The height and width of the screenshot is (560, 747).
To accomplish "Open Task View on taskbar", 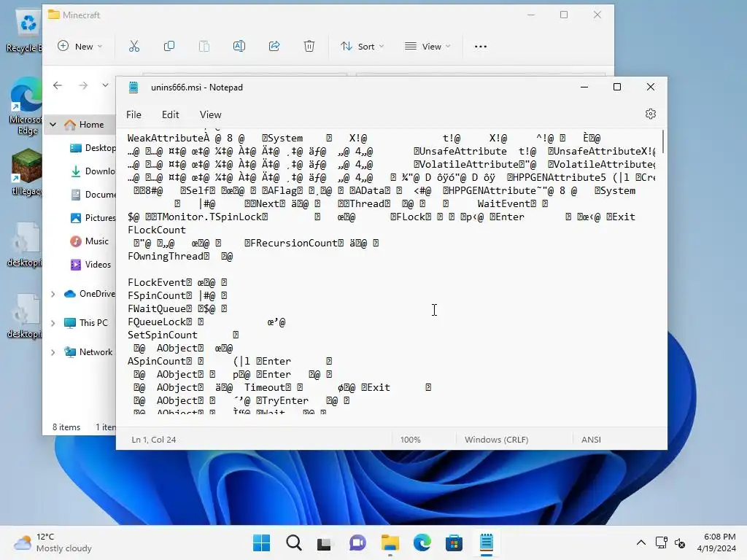I will tap(325, 542).
